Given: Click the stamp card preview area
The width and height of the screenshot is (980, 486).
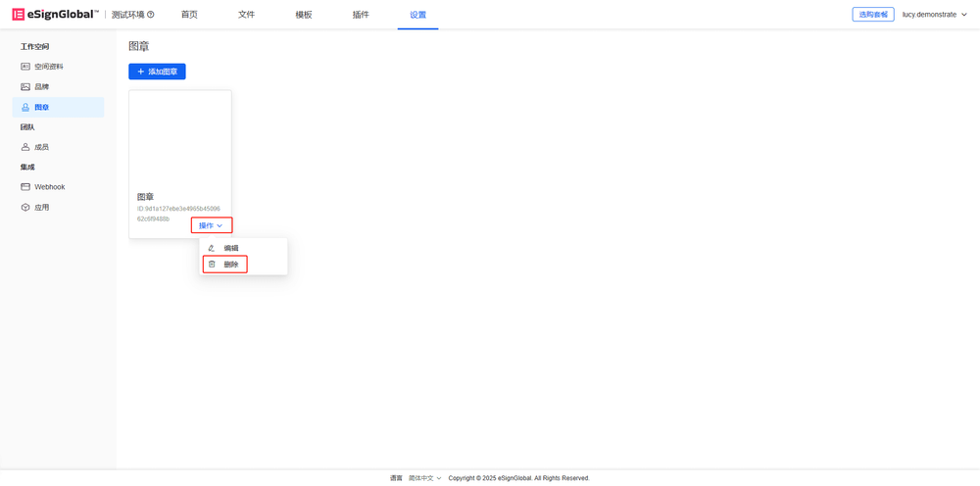Looking at the screenshot, I should pyautogui.click(x=180, y=137).
